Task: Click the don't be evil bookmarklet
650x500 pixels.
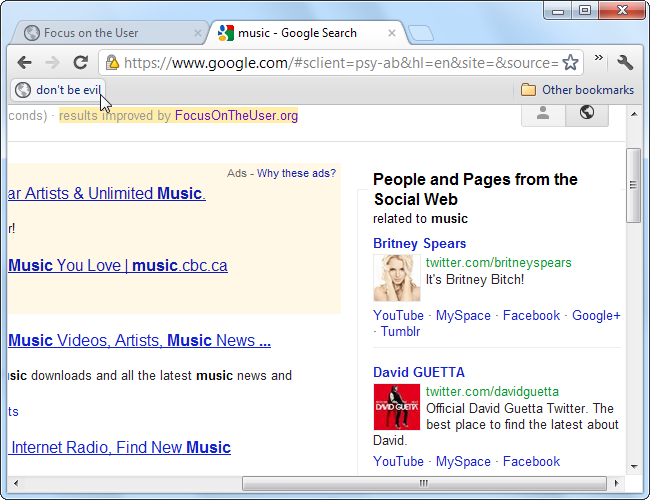Action: point(58,90)
